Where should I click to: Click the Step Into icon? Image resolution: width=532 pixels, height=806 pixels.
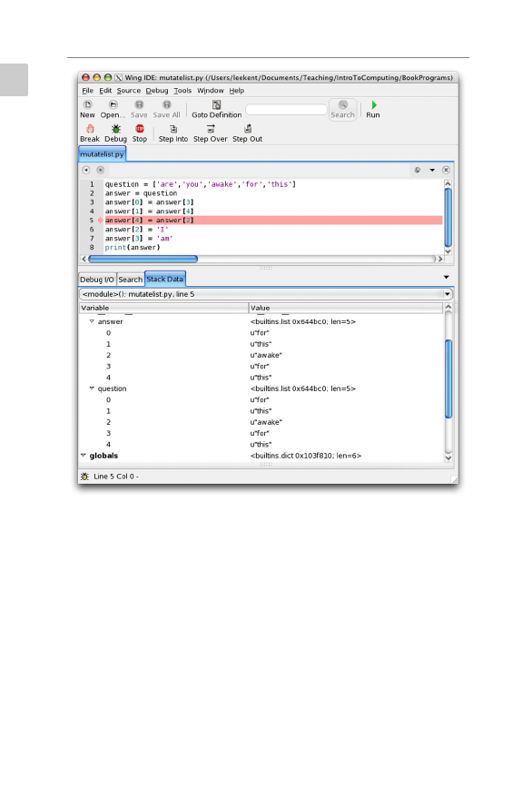pyautogui.click(x=173, y=129)
